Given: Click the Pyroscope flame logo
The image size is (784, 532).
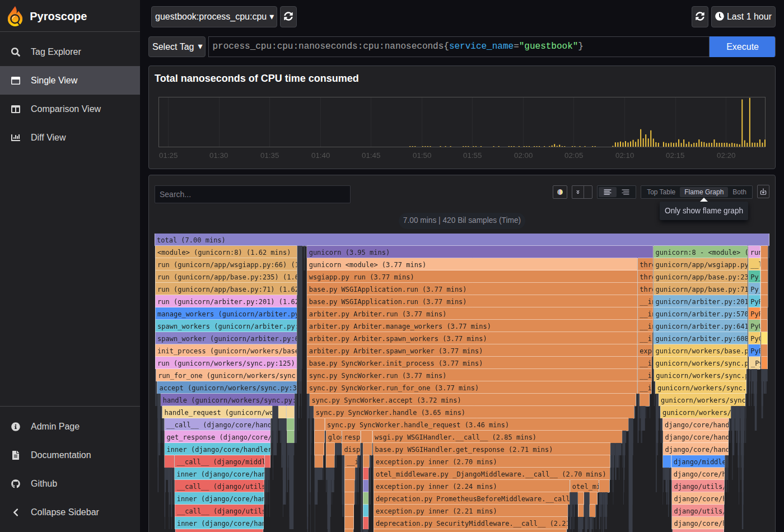Looking at the screenshot, I should (x=15, y=16).
